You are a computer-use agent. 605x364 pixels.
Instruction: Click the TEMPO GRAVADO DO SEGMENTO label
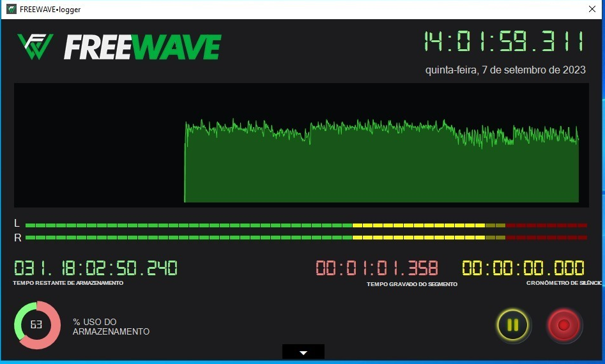coord(412,284)
